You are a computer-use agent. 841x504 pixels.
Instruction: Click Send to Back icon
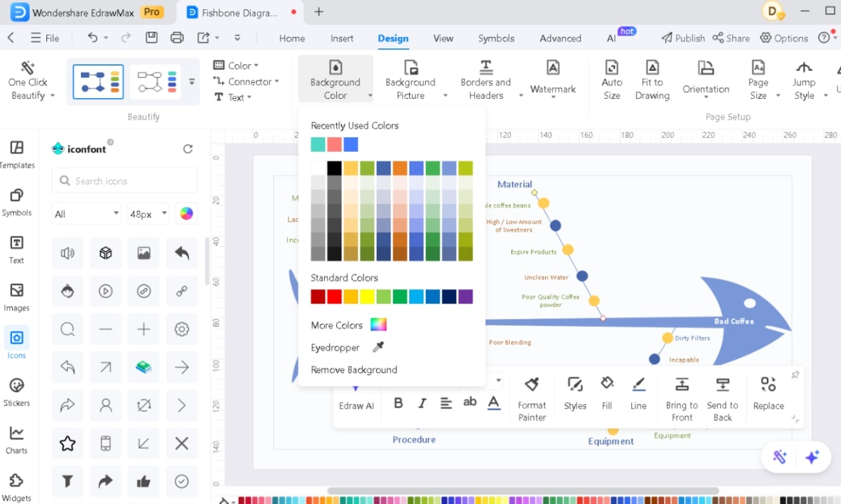(x=722, y=384)
